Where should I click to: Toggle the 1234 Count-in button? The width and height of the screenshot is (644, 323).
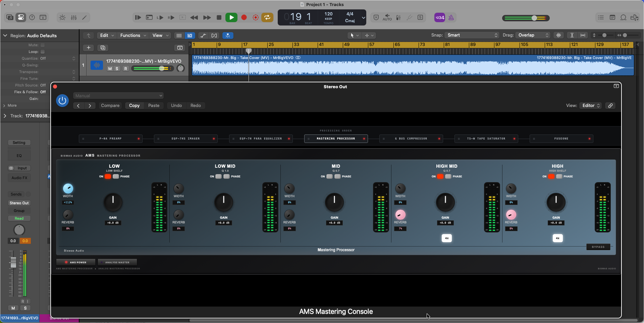[x=440, y=17]
